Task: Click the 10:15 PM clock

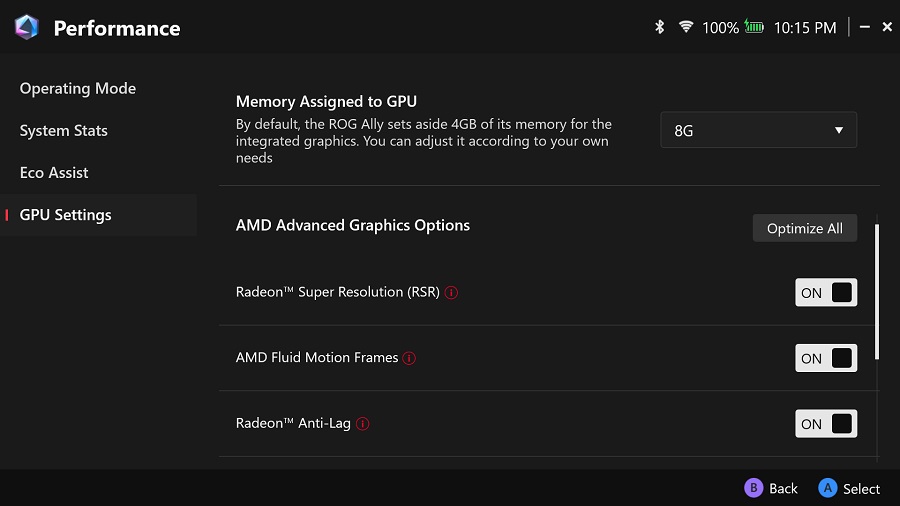Action: click(x=805, y=28)
